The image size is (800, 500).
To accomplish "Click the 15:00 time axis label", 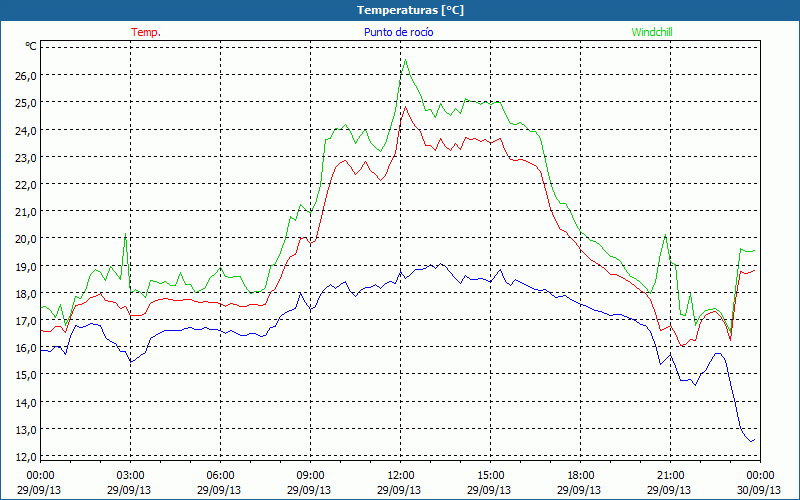I will point(490,476).
